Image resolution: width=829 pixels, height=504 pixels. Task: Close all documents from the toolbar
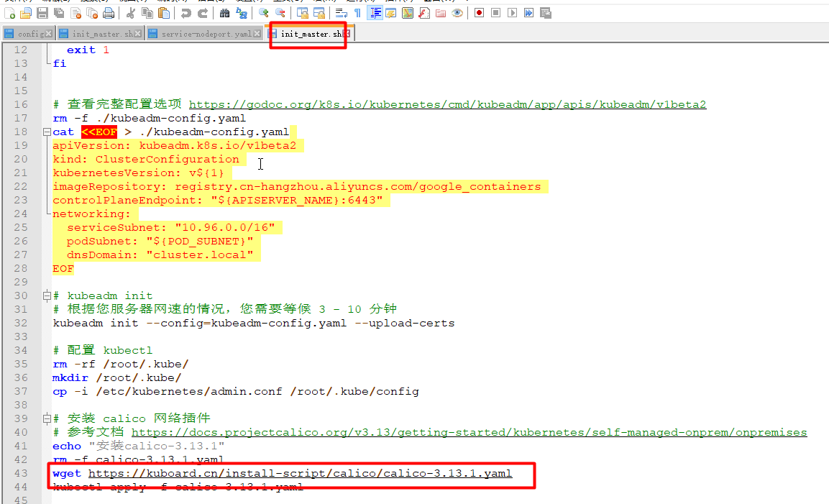tap(92, 13)
